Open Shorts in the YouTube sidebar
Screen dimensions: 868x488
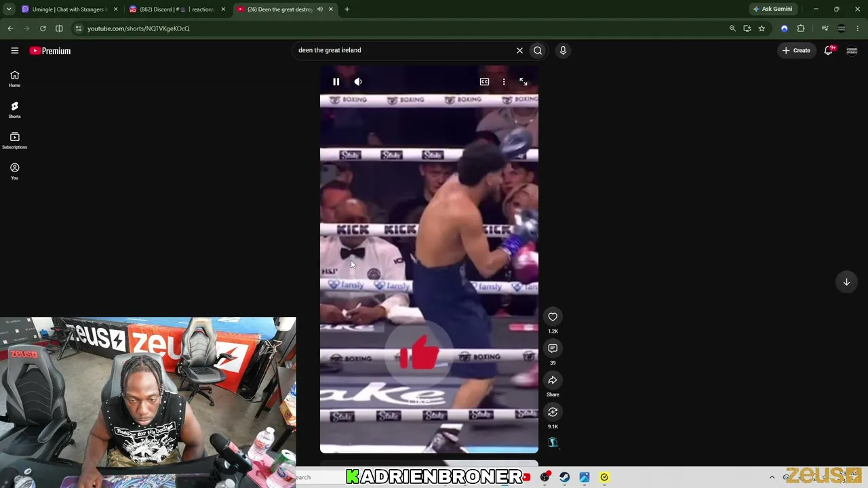[x=14, y=110]
